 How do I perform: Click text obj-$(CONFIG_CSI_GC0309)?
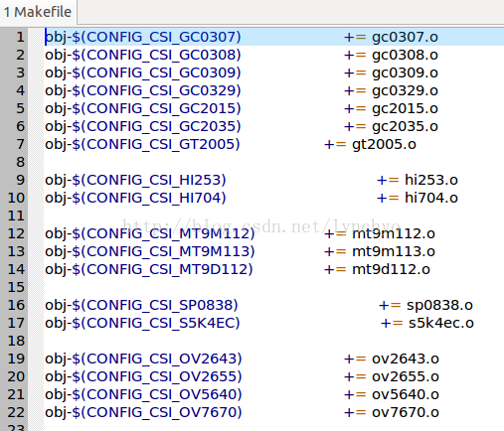(143, 72)
